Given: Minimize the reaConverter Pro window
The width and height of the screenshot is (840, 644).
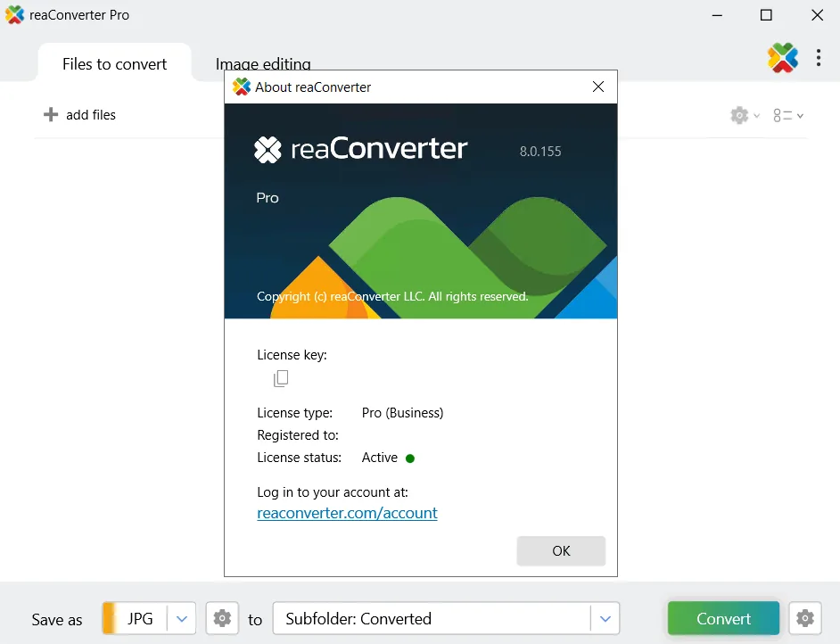Looking at the screenshot, I should [717, 15].
